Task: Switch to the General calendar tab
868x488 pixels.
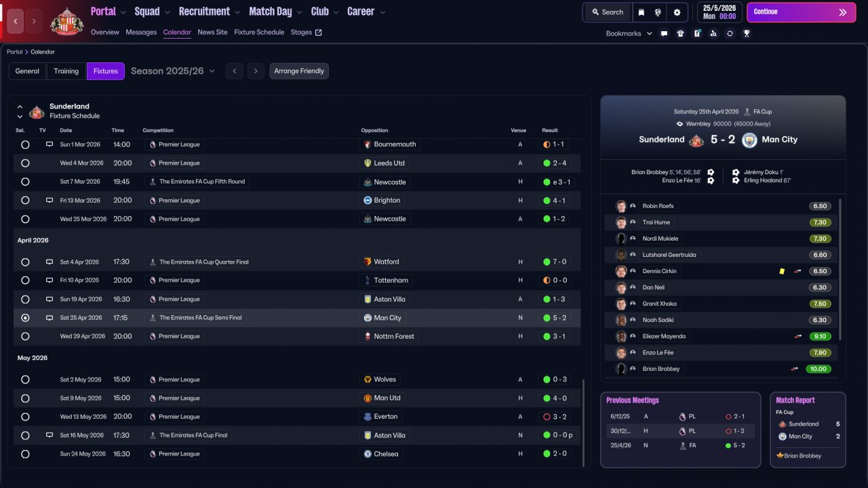Action: (x=27, y=71)
